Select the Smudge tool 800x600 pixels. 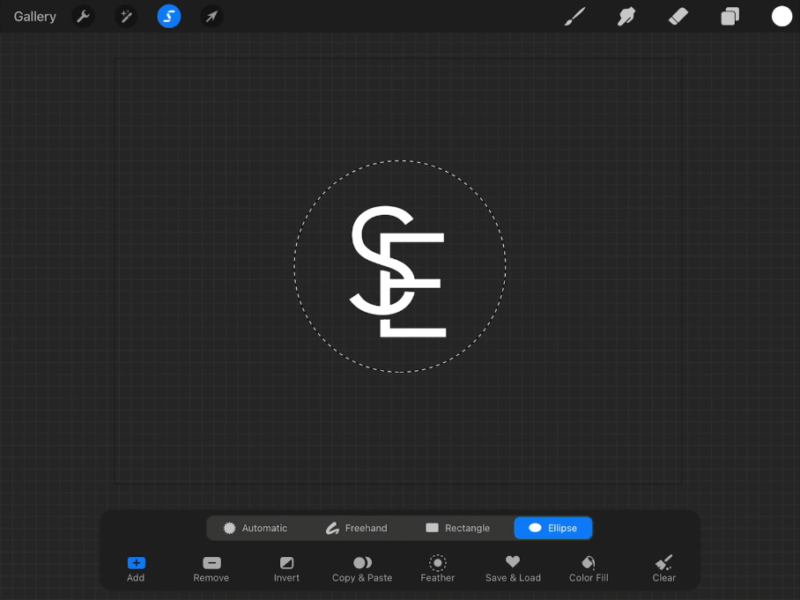click(x=627, y=16)
